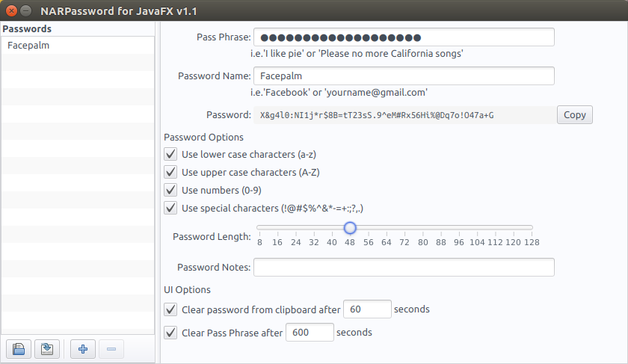Screen dimensions: 628x364
Task: Disable Clear Pass Phrase after checkbox
Action: [170, 333]
